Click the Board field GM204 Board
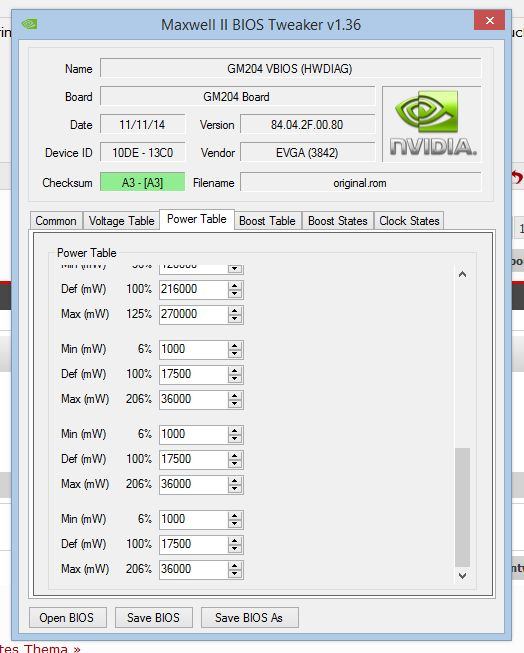The width and height of the screenshot is (524, 653). 237,97
